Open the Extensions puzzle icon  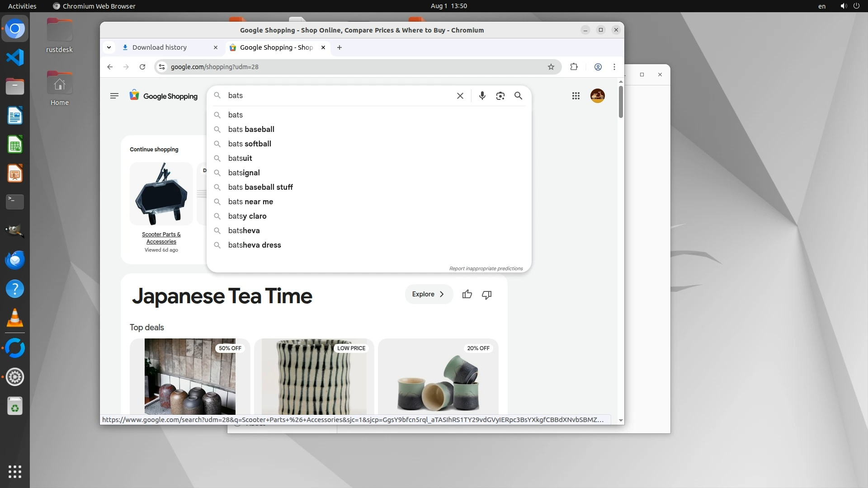pyautogui.click(x=574, y=67)
